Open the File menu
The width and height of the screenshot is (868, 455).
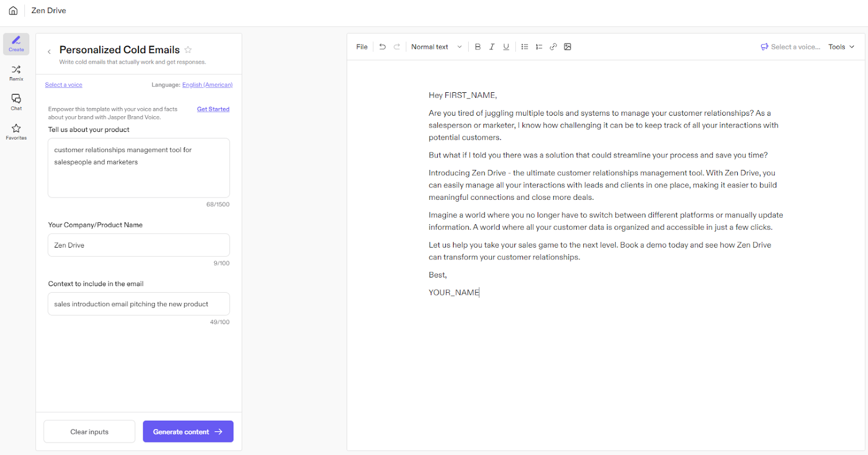[x=362, y=47]
